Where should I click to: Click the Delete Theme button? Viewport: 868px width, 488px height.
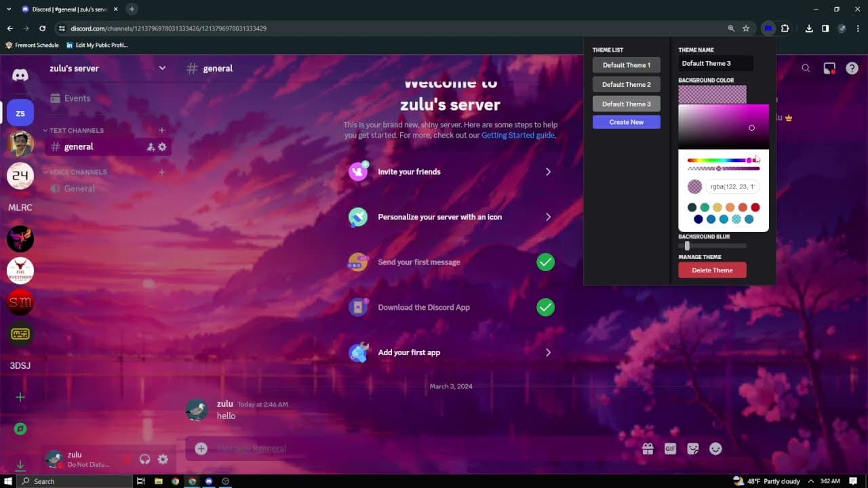(x=712, y=270)
